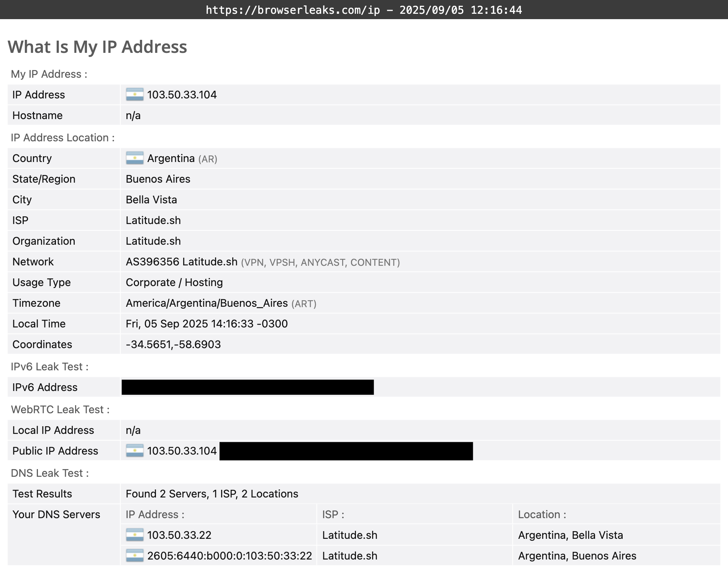This screenshot has width=728, height=571.
Task: Click the Argentina flag beside the IP Address row
Action: coord(135,95)
